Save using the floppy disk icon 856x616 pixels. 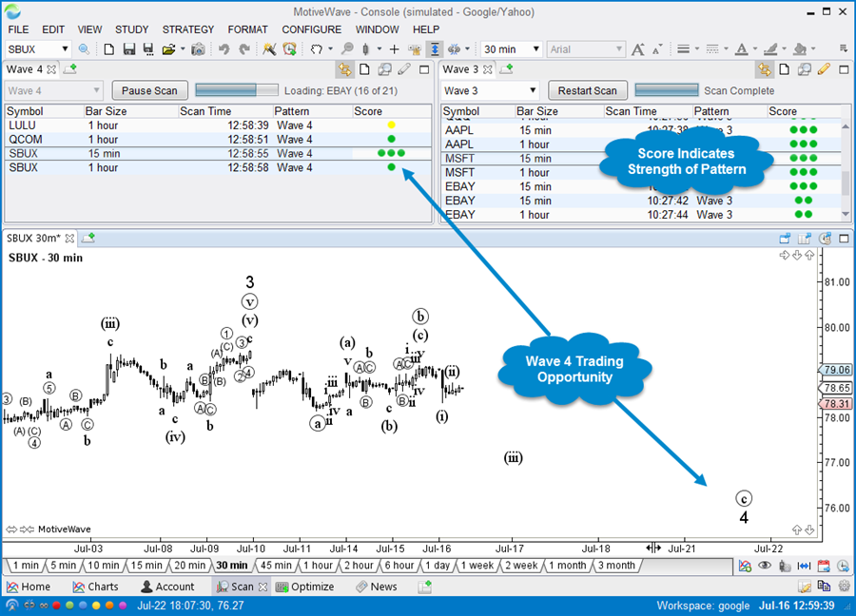point(128,49)
